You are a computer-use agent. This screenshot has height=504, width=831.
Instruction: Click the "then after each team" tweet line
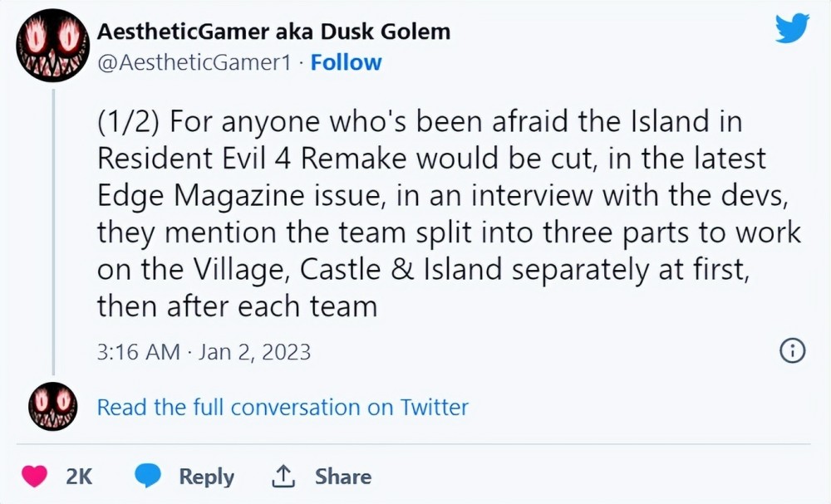point(237,306)
